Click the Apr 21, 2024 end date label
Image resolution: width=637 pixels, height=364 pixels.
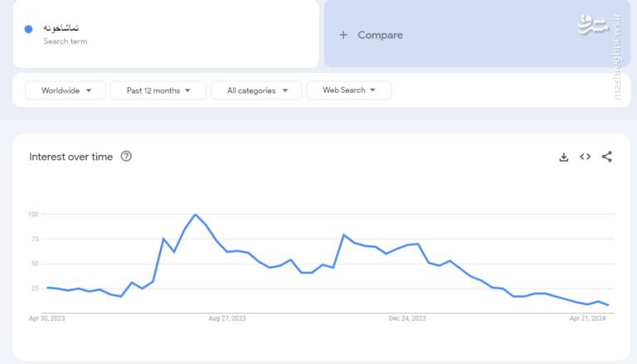pyautogui.click(x=588, y=318)
